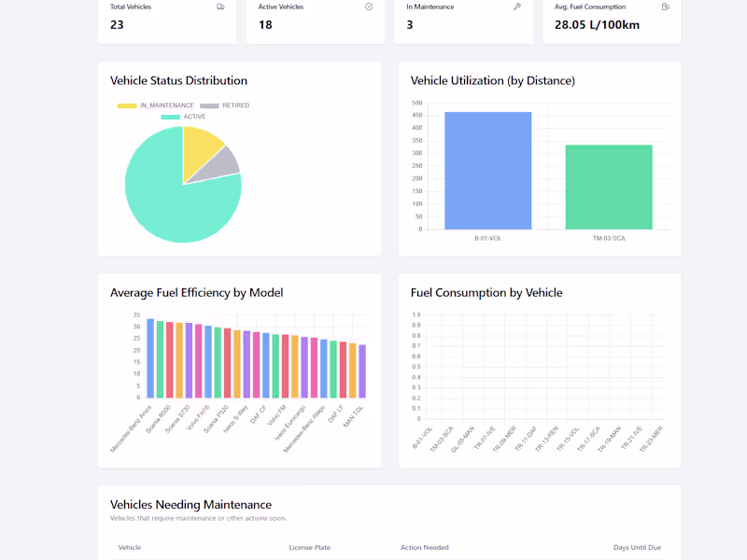The width and height of the screenshot is (747, 560).
Task: Sort by the Action Needed column header
Action: [425, 548]
